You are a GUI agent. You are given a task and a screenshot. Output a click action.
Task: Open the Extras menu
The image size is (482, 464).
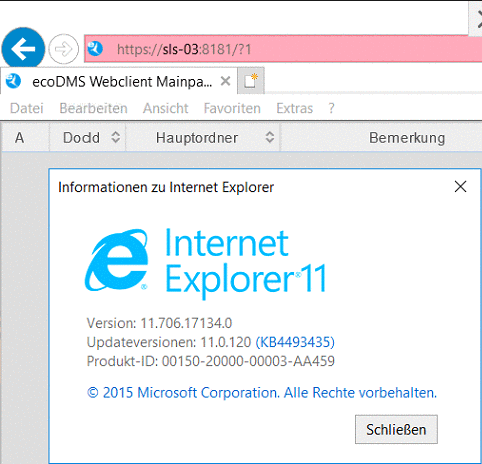295,108
